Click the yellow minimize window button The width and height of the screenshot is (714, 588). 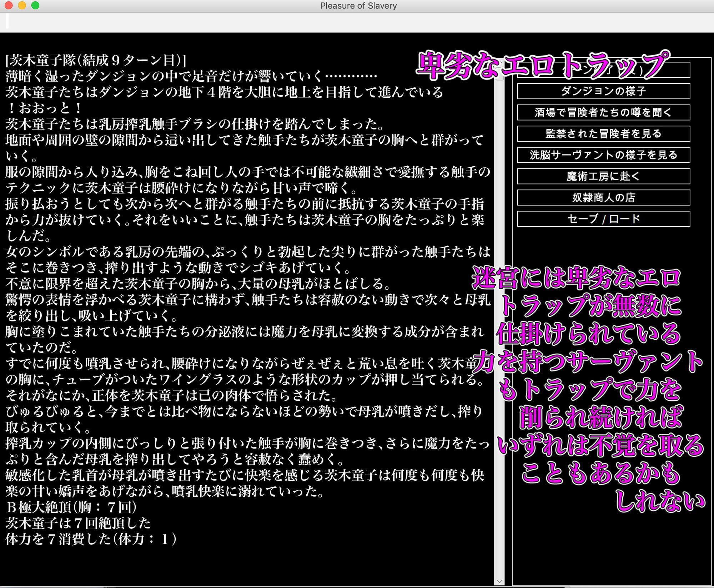22,5
